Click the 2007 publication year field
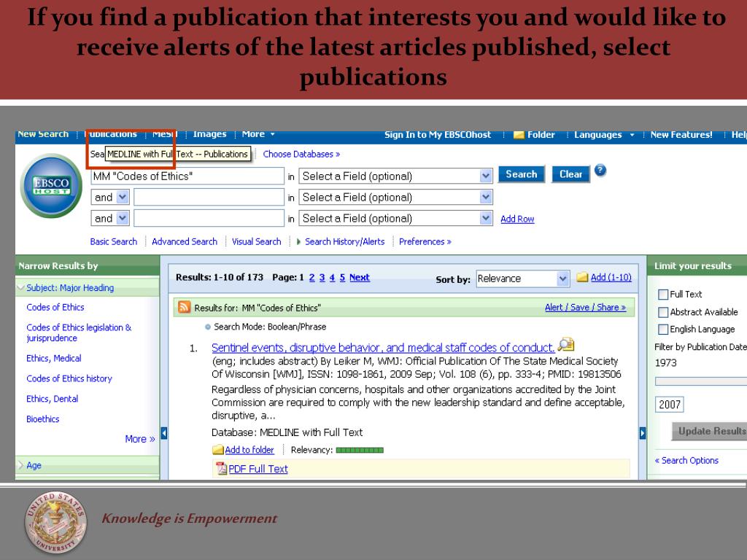 click(670, 404)
